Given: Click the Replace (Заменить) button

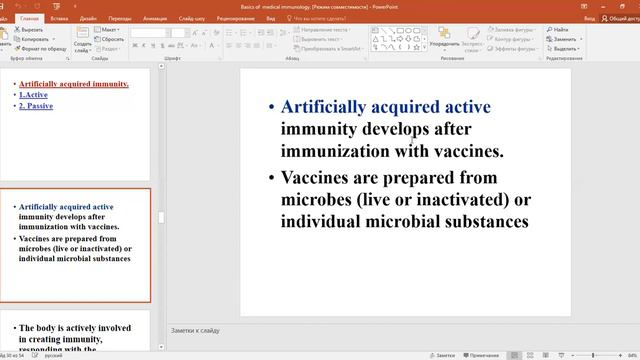Looking at the screenshot, I should 562,39.
